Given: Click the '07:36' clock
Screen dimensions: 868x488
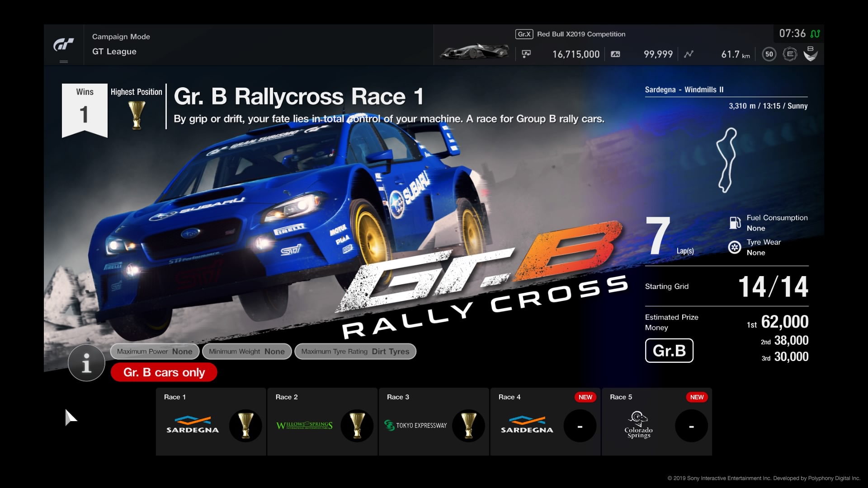Looking at the screenshot, I should click(792, 33).
